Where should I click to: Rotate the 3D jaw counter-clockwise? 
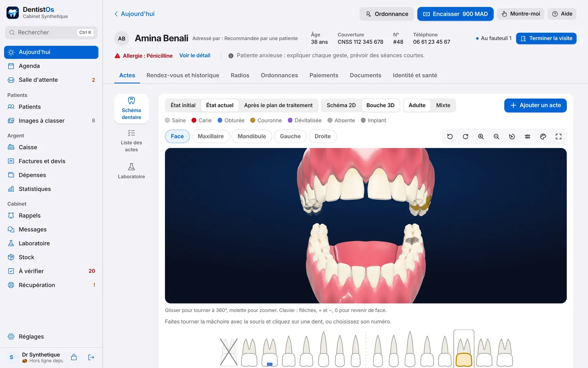point(450,137)
